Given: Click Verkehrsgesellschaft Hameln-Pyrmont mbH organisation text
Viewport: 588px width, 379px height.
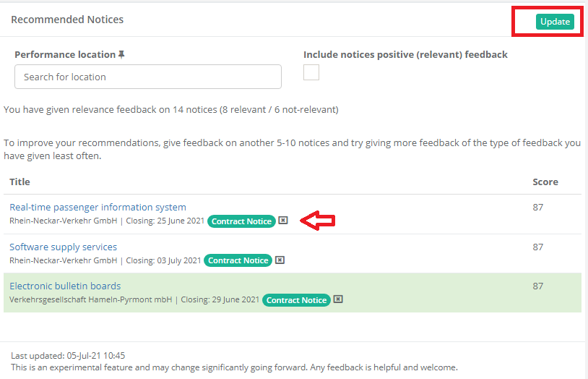Looking at the screenshot, I should 90,299.
